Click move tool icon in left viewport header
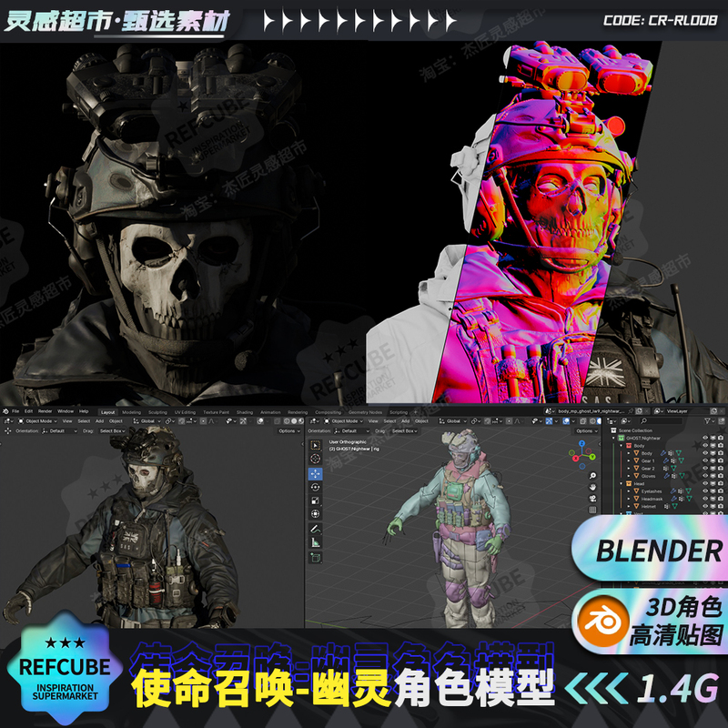The image size is (728, 728). click(x=8, y=430)
